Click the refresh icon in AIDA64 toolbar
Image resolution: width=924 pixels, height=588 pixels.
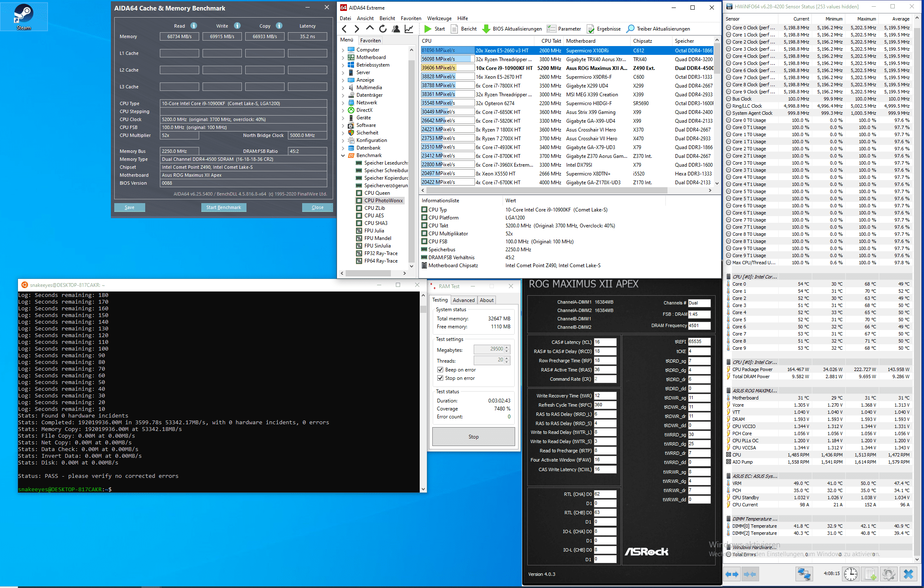pyautogui.click(x=382, y=29)
